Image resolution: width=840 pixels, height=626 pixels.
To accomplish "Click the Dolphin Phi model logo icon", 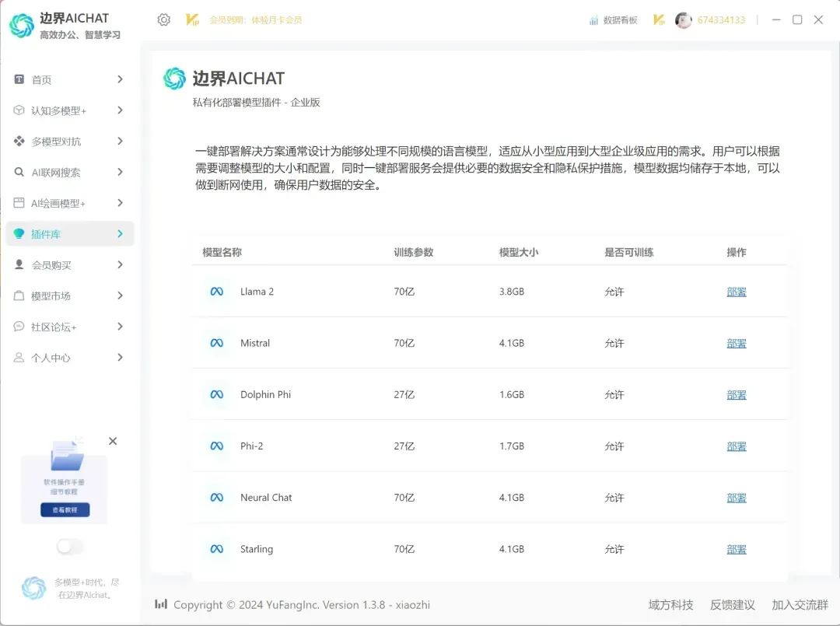I will 217,395.
